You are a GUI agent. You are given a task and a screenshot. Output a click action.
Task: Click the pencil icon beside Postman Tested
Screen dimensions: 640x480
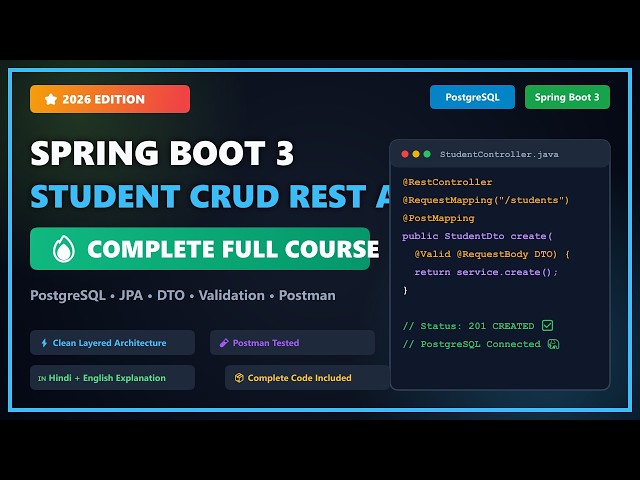(224, 343)
